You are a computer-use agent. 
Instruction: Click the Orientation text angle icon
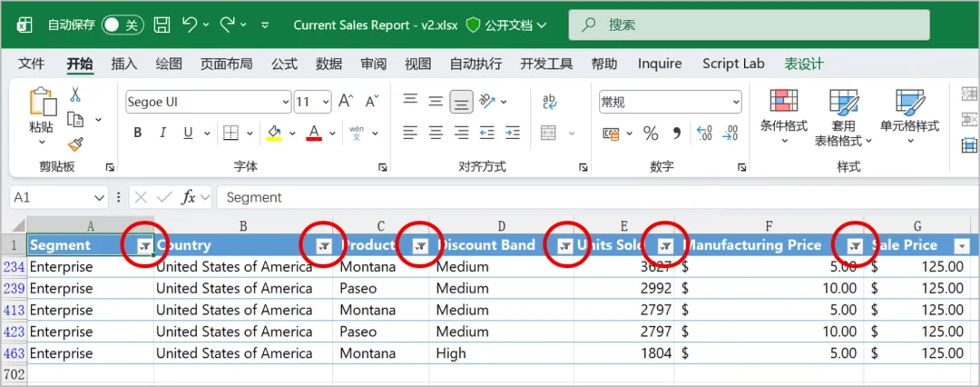click(x=487, y=100)
